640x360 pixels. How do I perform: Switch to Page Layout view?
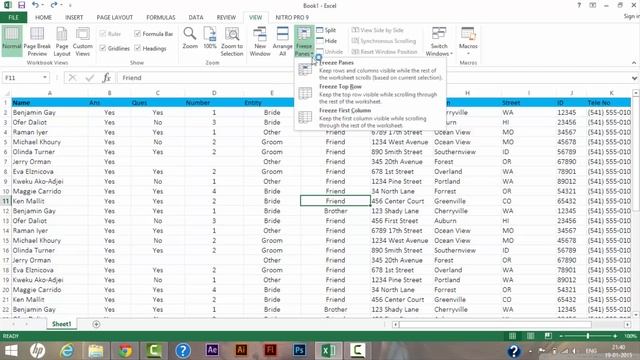click(62, 41)
